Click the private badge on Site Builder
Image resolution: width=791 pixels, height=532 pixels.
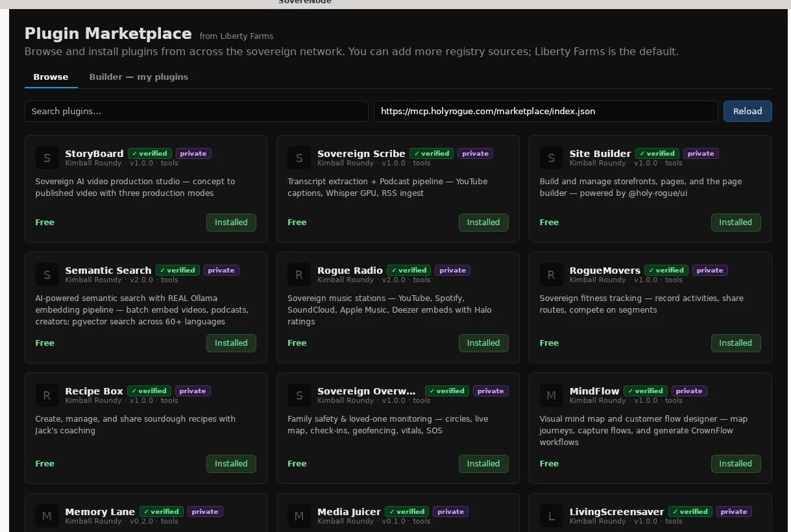[x=701, y=154]
